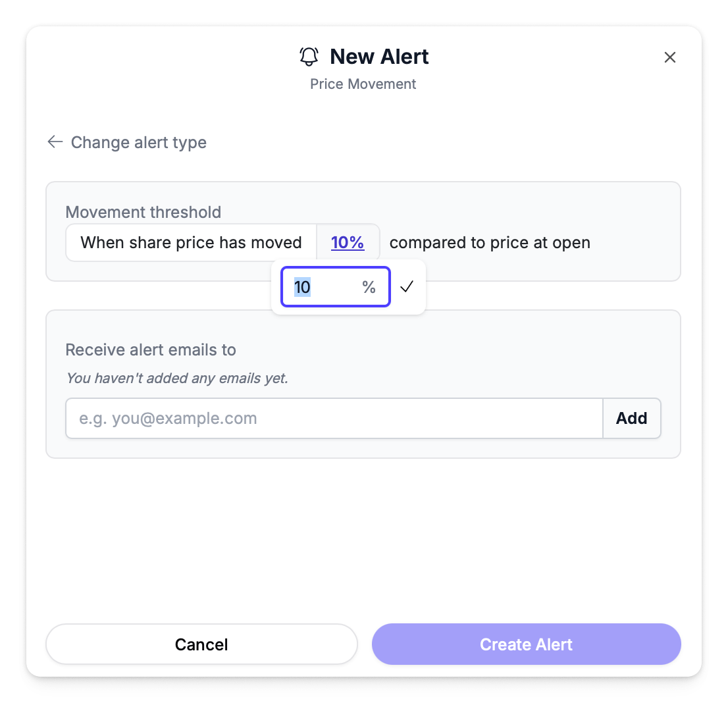Click the 'You haven't added any emails' note
728x703 pixels.
(x=177, y=378)
